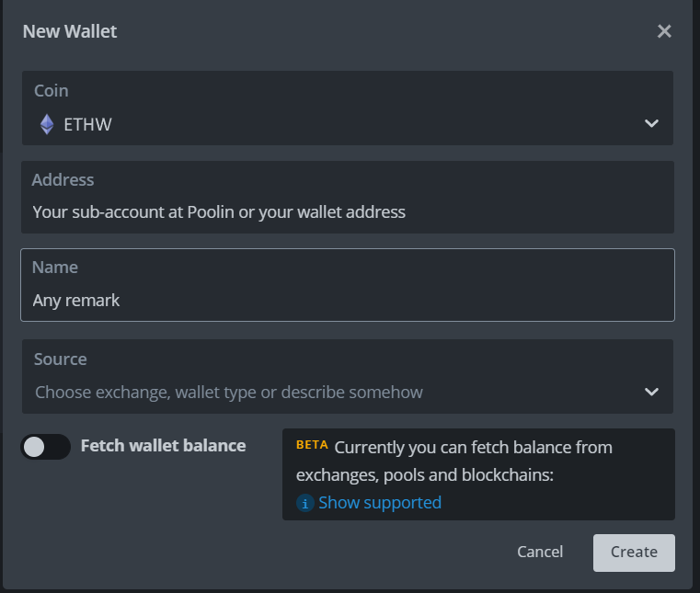Image resolution: width=700 pixels, height=593 pixels.
Task: Click the New Wallet dialog title
Action: 70,31
